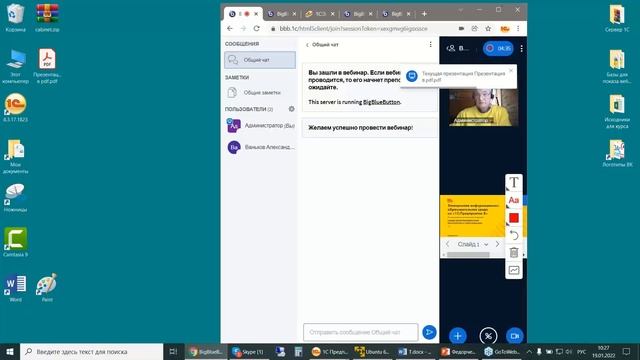Viewport: 640px width, 360px height.
Task: Bookmark this page with star icon
Action: (488, 29)
